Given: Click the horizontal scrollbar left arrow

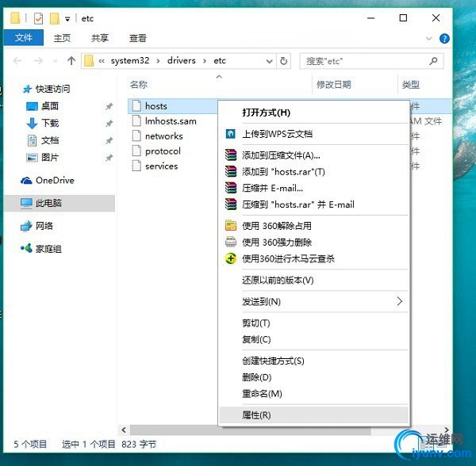Looking at the screenshot, I should (x=124, y=430).
